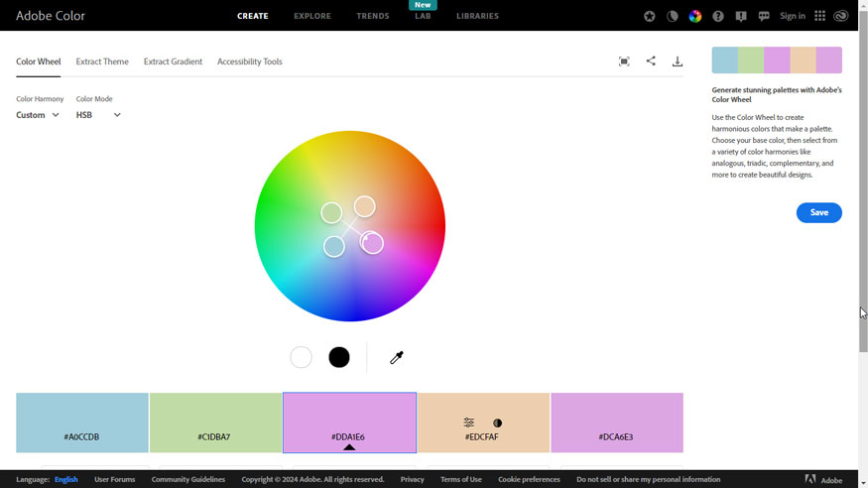Open the help question mark icon
Viewport: 868px width, 488px height.
click(x=718, y=16)
